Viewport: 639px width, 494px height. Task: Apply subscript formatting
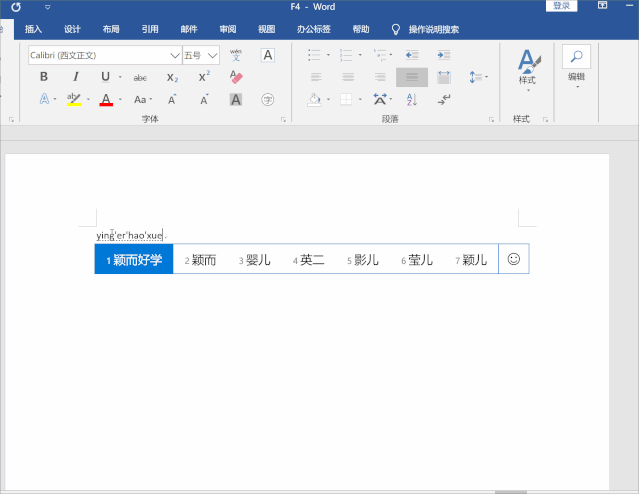[x=172, y=77]
